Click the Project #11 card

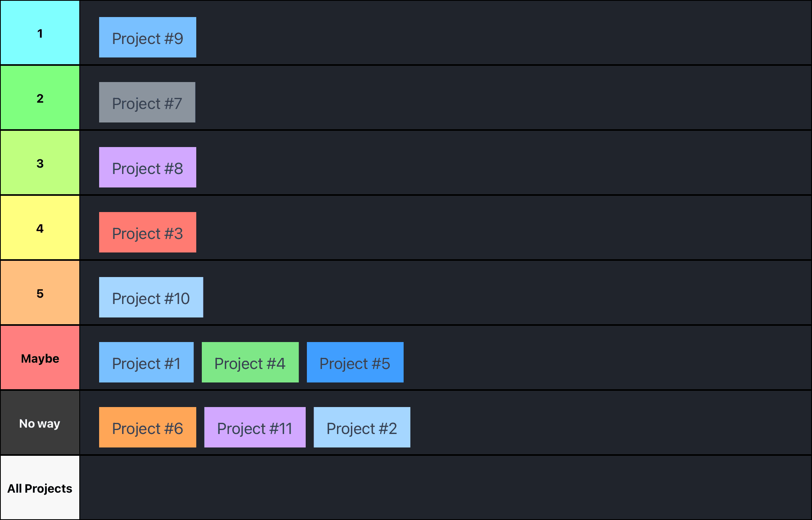255,427
